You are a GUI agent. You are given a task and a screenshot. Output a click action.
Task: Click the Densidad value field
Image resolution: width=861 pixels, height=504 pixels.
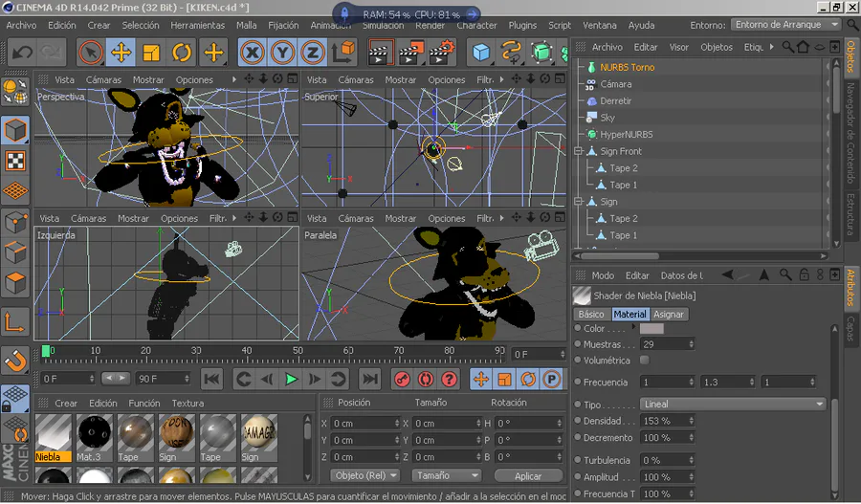668,421
